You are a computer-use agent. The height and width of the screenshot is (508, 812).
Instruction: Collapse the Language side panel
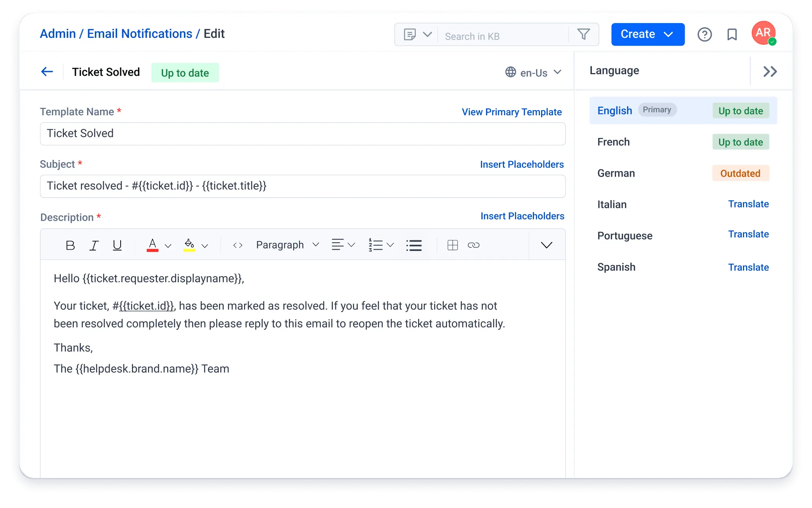pyautogui.click(x=769, y=71)
